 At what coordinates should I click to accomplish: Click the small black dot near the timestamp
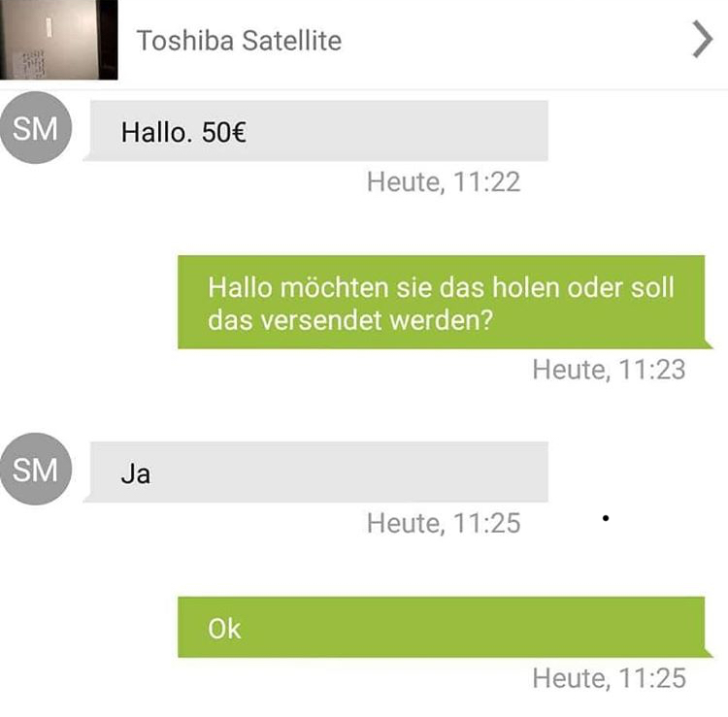tap(606, 519)
